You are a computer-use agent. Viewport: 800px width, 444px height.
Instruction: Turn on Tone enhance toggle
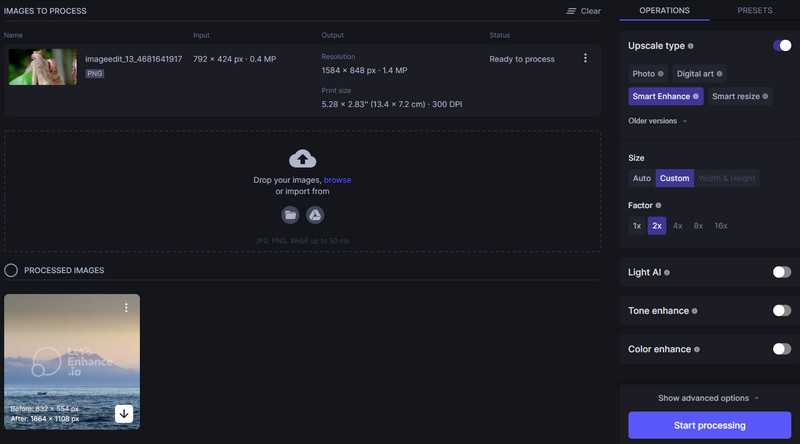pyautogui.click(x=781, y=311)
